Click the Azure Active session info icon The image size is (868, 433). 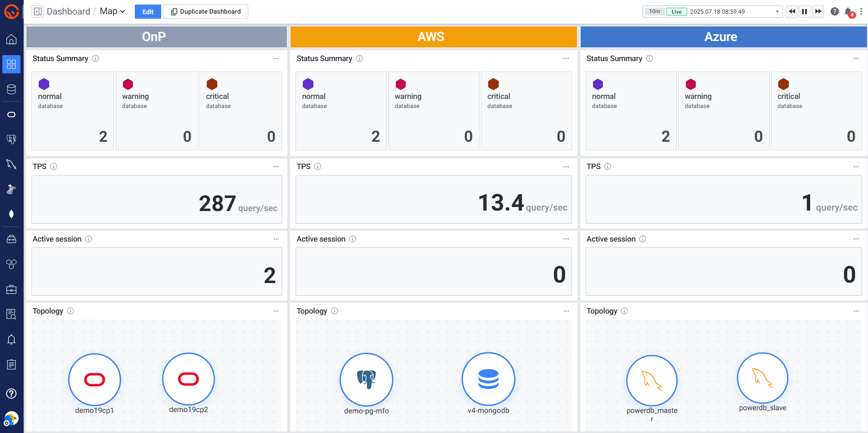[x=643, y=239]
